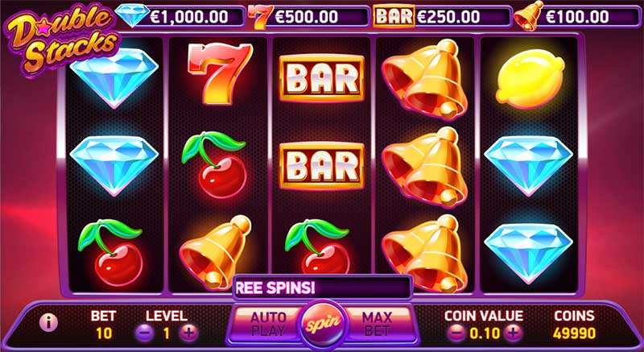Click the red 7 symbol on reel two

pos(220,72)
